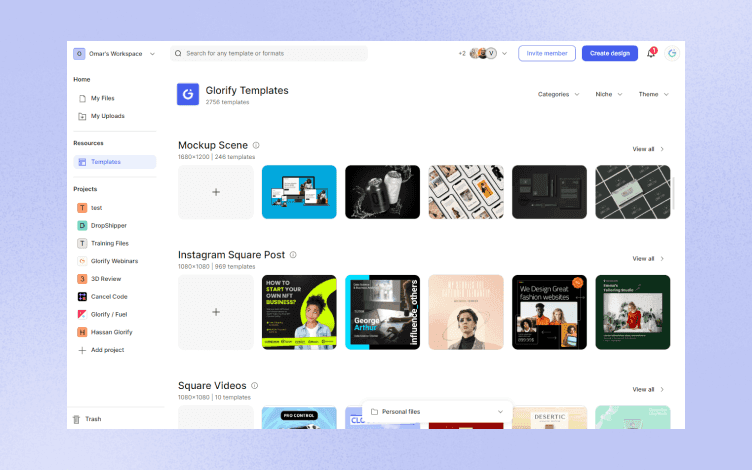
Task: Create blank Instagram Square Post plus tile
Action: (216, 312)
